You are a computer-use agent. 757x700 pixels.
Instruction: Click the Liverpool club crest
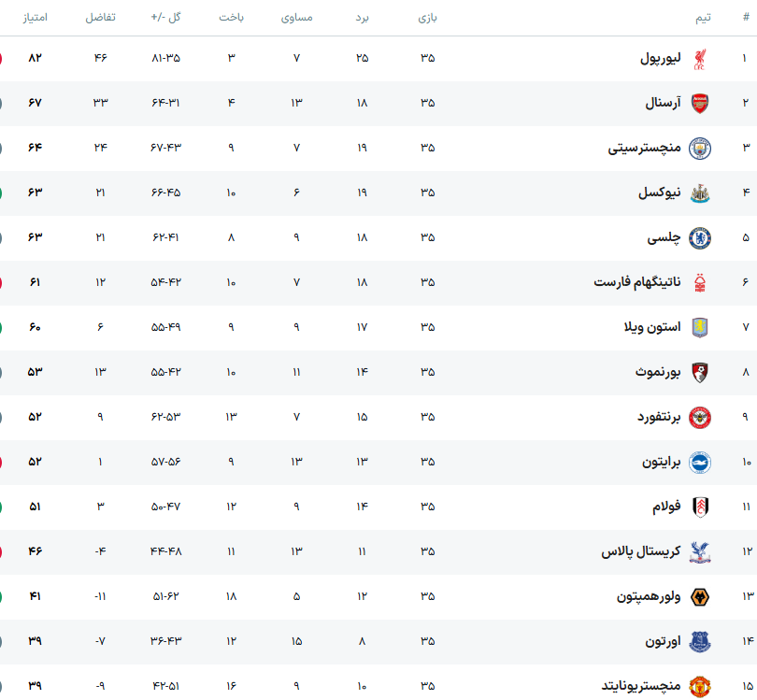pyautogui.click(x=700, y=59)
